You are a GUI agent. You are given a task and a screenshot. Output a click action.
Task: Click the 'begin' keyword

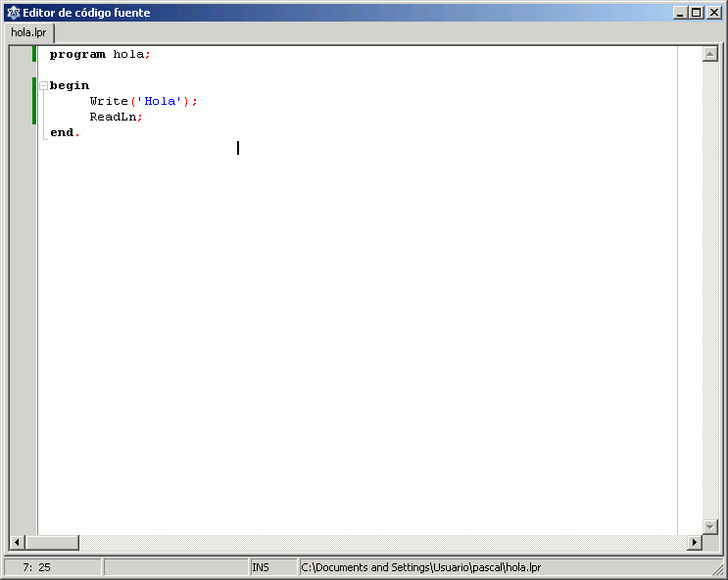click(x=70, y=86)
